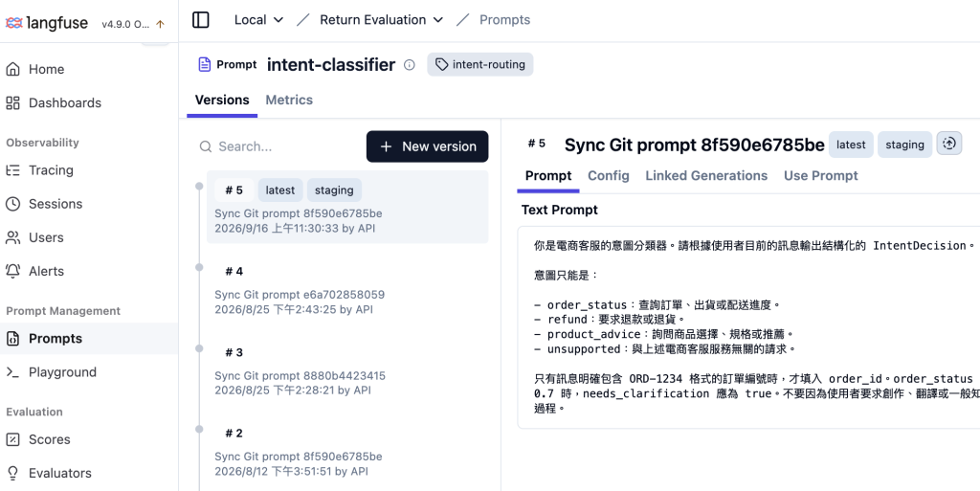Click the latest badge in prompt header
Screen dimensions: 980x491
click(851, 145)
